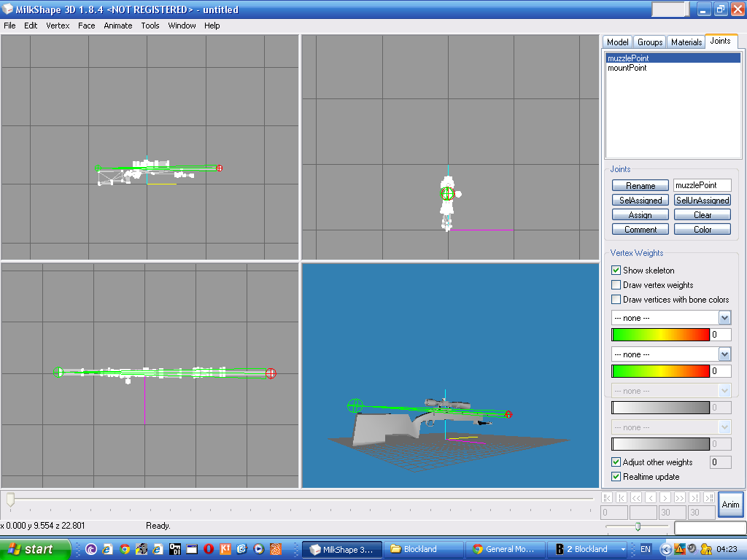
Task: Expand the first bone weight dropdown
Action: pos(724,318)
